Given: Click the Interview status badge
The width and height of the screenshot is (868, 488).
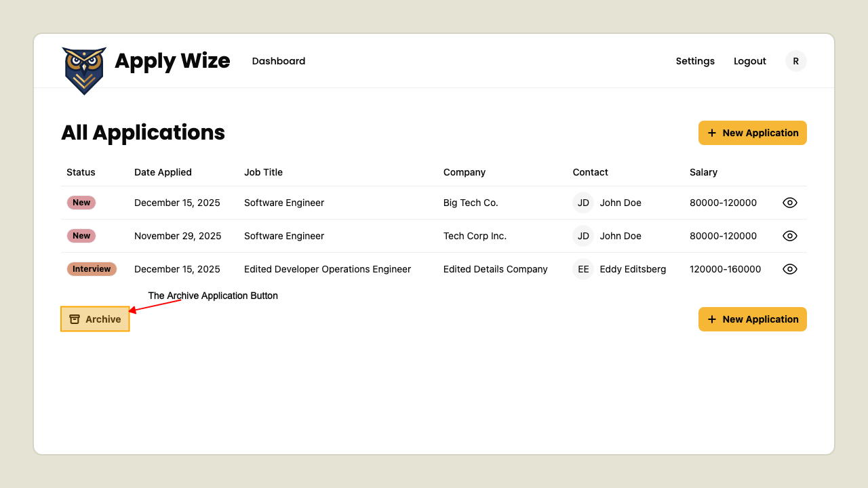Looking at the screenshot, I should [92, 269].
